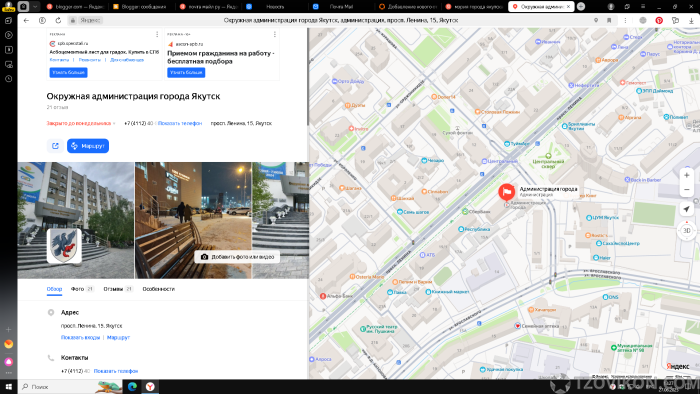Click the Добавить фото или видео button
The height and width of the screenshot is (394, 700).
[x=237, y=257]
